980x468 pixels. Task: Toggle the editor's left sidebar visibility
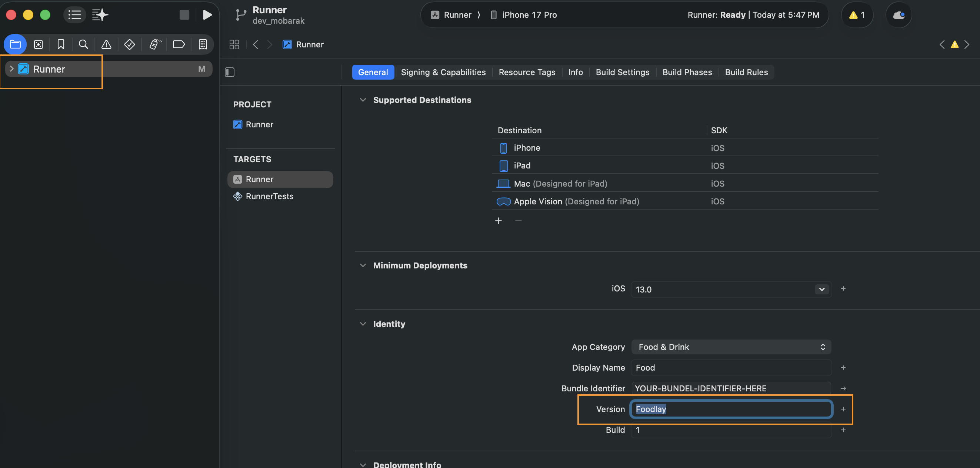coord(229,72)
